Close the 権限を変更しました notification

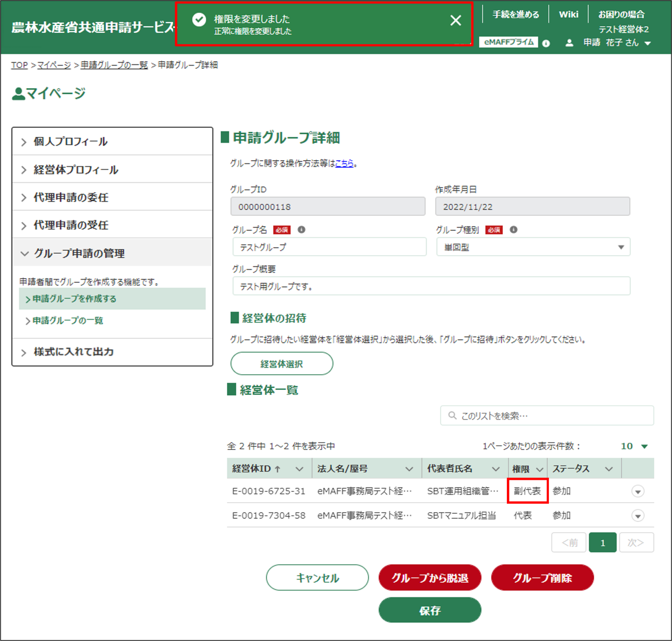pos(455,21)
